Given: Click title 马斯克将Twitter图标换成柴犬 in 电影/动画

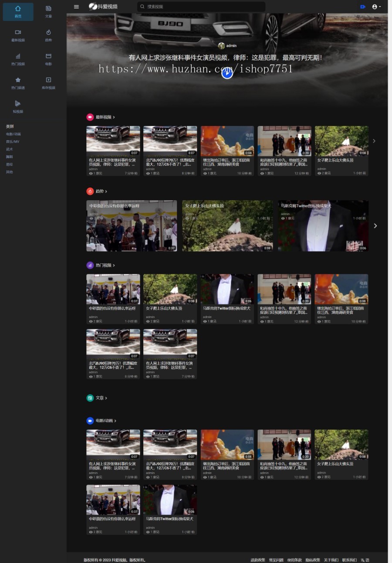Looking at the screenshot, I should 169,519.
